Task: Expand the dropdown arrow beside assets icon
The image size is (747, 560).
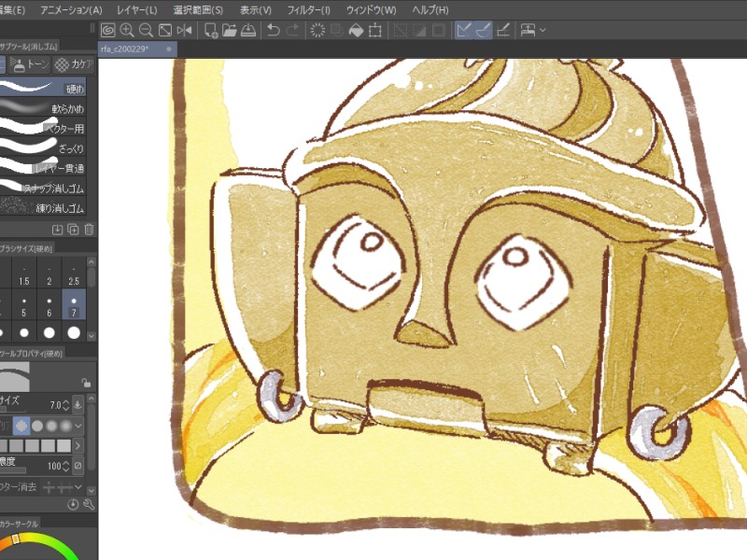Action: click(543, 31)
